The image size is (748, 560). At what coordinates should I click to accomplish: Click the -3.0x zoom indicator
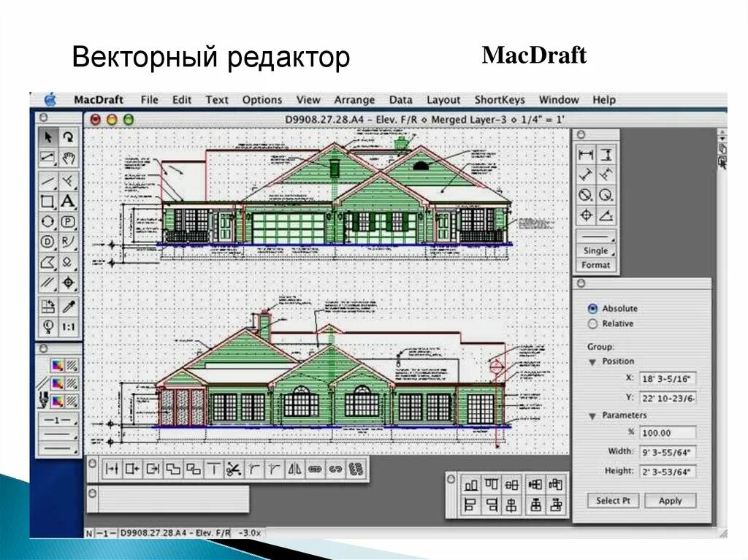(x=250, y=533)
